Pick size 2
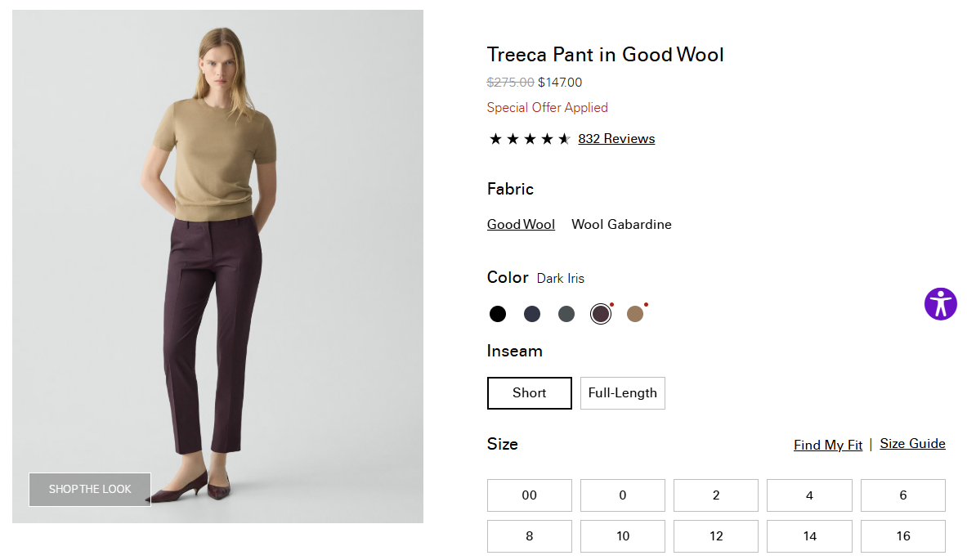Screen dimensions: 967x560 click(x=716, y=495)
